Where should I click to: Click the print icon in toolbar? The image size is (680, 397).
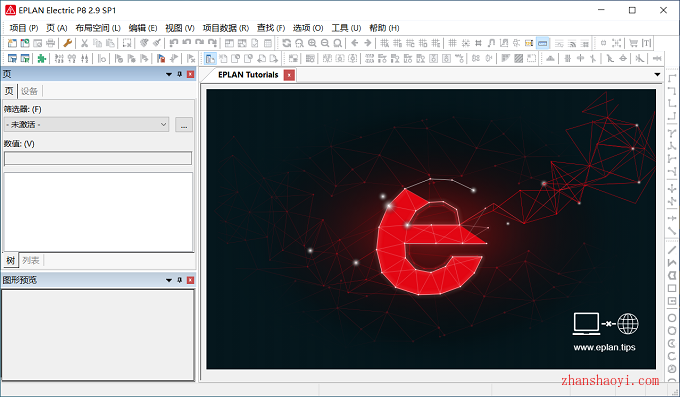pyautogui.click(x=51, y=43)
